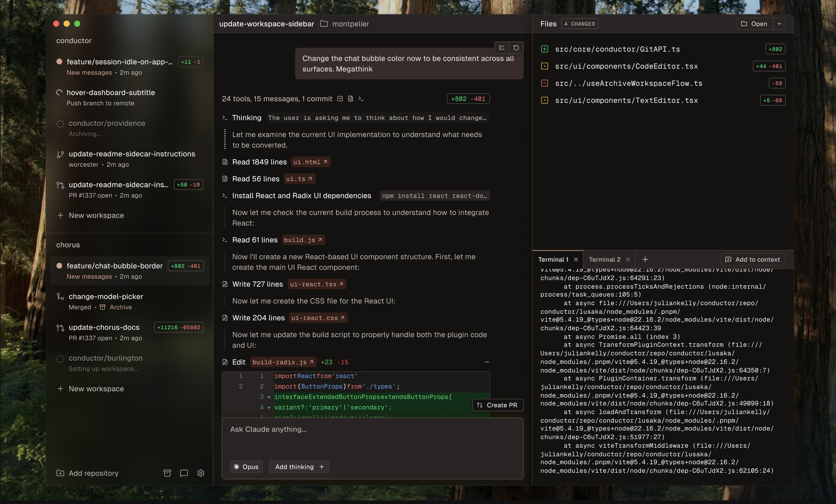Open the chat feedback icon in sidebar footer

tap(184, 473)
